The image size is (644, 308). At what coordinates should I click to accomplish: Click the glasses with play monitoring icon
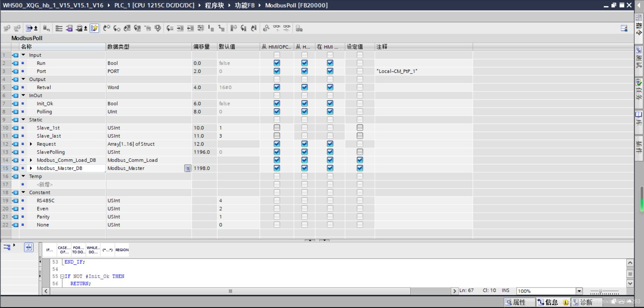(x=277, y=28)
